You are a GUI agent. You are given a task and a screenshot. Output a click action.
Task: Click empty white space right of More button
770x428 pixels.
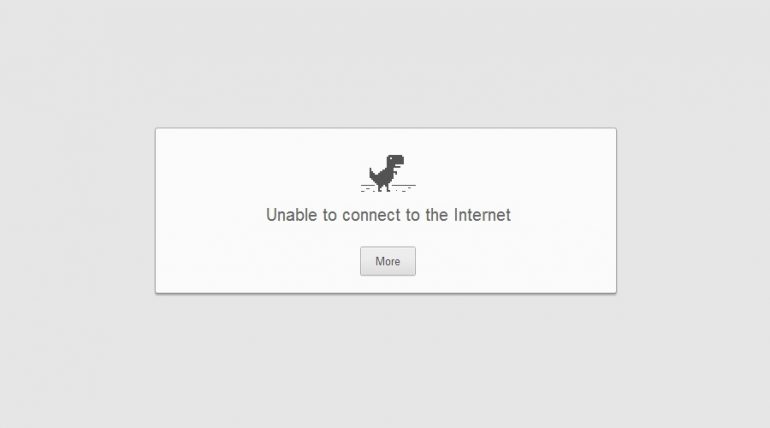[x=516, y=261]
